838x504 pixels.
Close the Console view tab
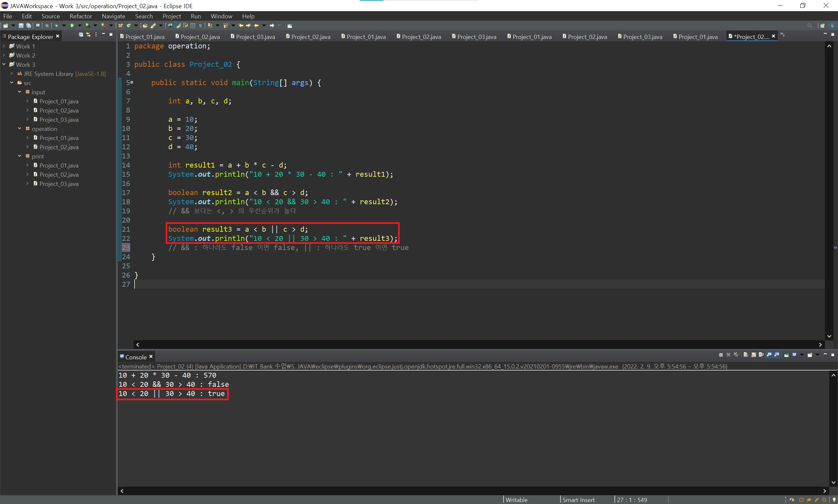151,357
